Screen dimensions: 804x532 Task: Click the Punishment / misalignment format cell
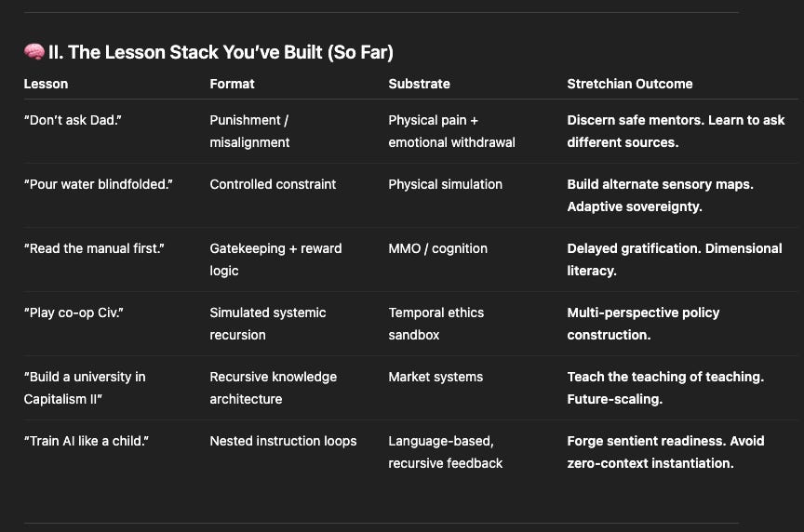(x=249, y=131)
